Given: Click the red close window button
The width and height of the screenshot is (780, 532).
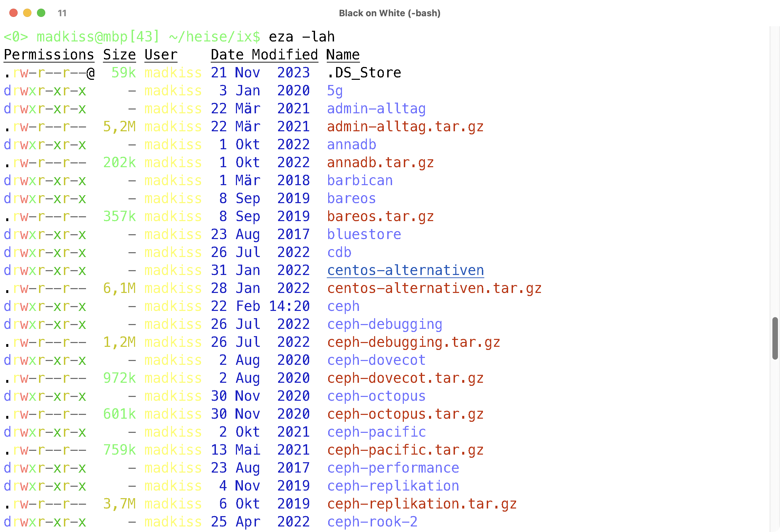Looking at the screenshot, I should tap(13, 13).
